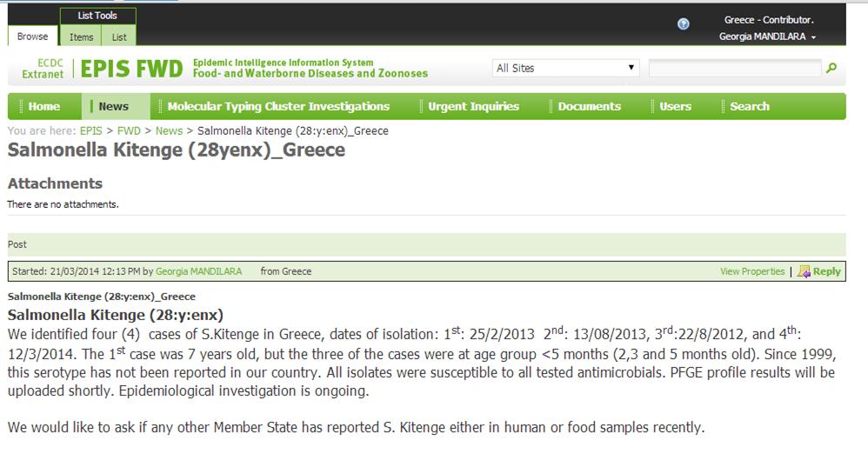Click the help question mark icon
Viewport: 868px width, 454px height.
point(683,23)
